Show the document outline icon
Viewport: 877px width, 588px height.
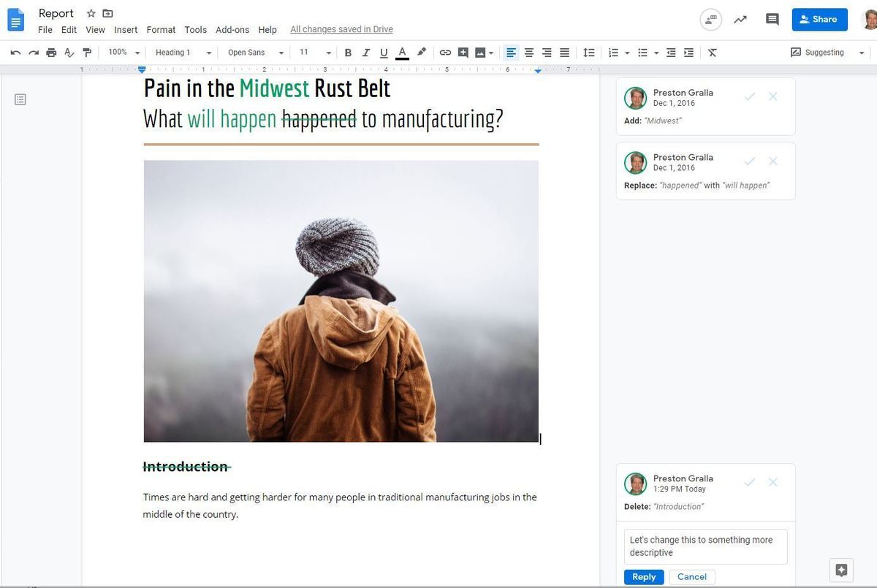point(20,99)
